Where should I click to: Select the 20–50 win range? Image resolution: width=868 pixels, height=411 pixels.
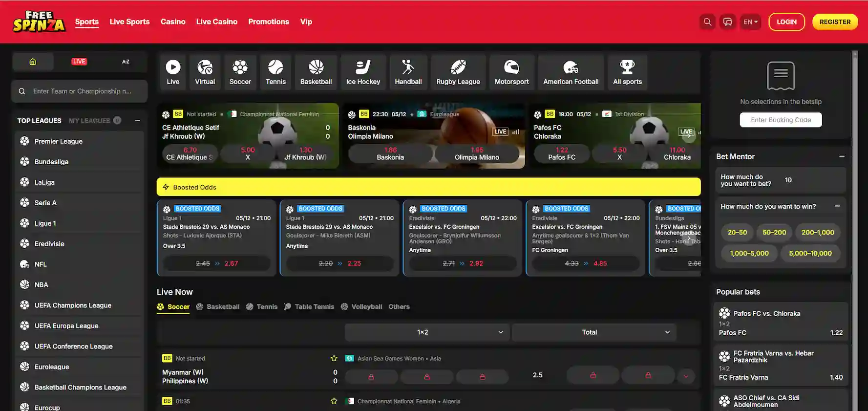coord(737,233)
